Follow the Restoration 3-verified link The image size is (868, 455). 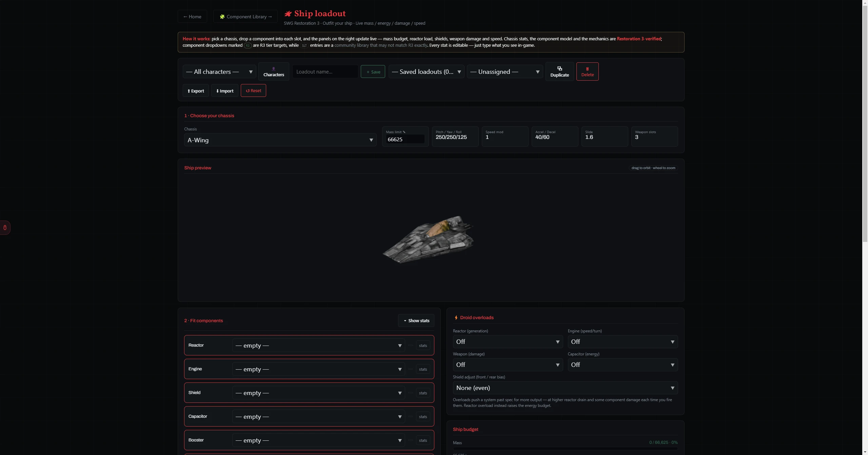pyautogui.click(x=639, y=39)
